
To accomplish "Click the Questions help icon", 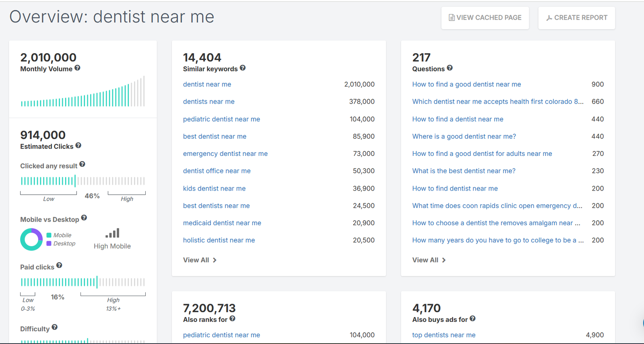I will tap(450, 68).
